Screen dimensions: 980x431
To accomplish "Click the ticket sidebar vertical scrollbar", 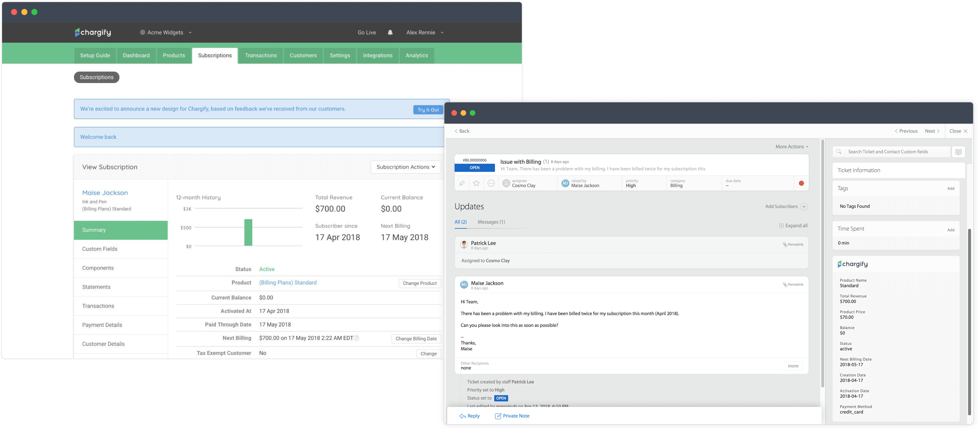I will click(x=969, y=322).
